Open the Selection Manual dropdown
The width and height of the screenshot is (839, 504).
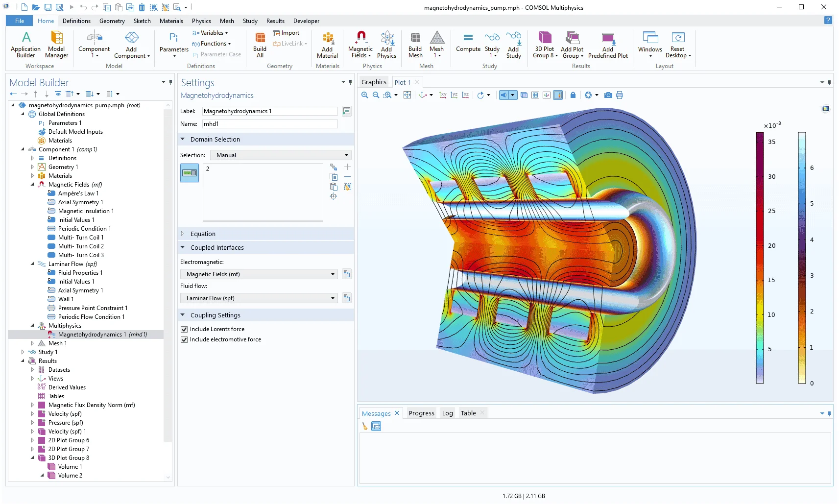(281, 155)
